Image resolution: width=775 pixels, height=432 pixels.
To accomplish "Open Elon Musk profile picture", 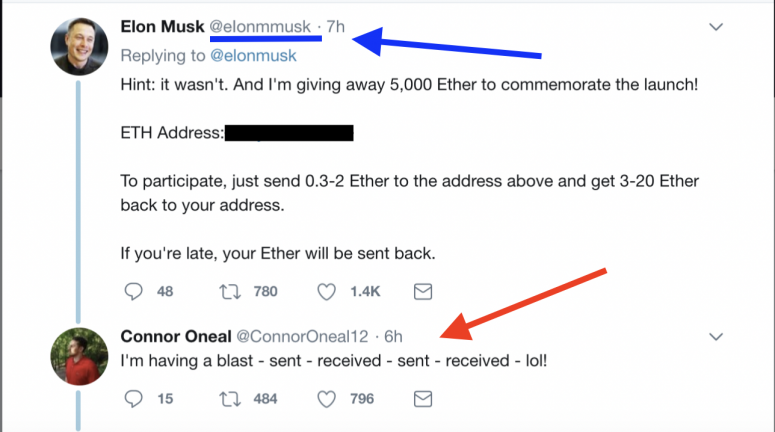I will [x=79, y=47].
